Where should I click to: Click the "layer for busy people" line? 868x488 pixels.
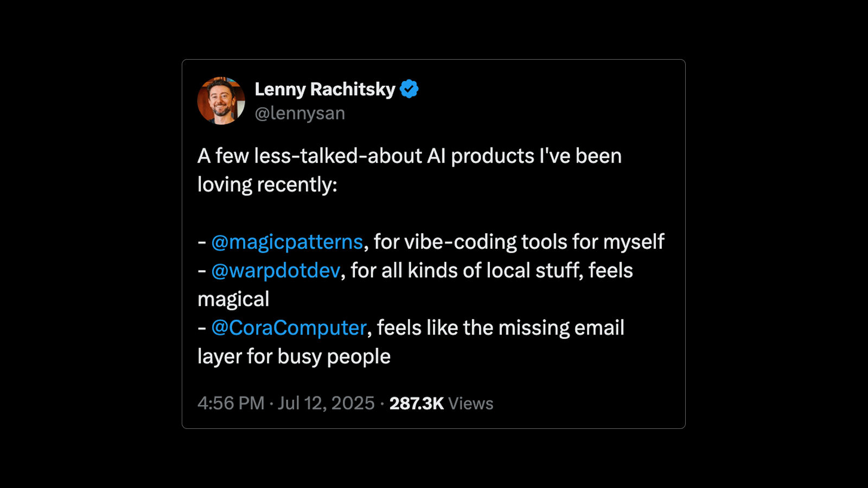point(293,357)
